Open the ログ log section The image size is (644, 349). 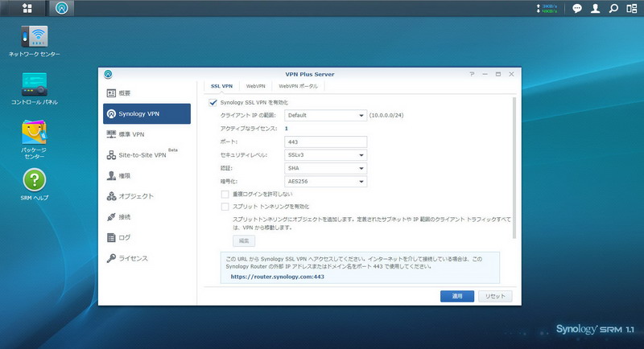[147, 237]
